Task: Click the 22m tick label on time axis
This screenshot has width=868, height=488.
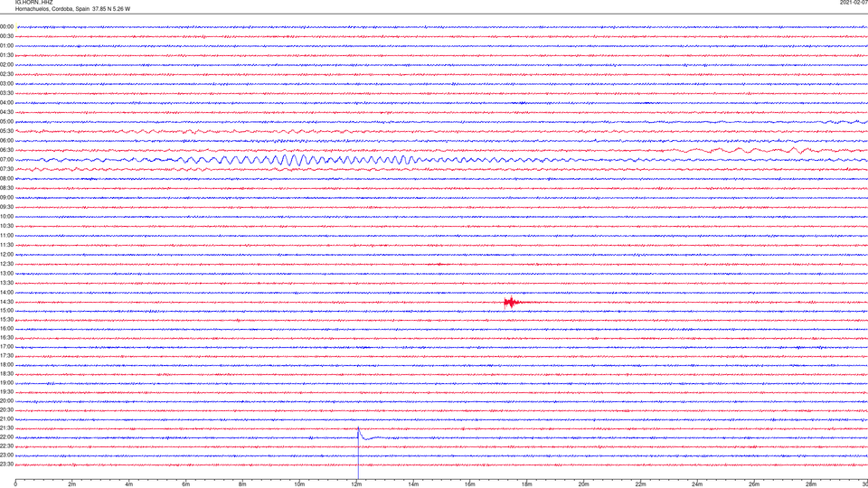Action: coord(640,484)
